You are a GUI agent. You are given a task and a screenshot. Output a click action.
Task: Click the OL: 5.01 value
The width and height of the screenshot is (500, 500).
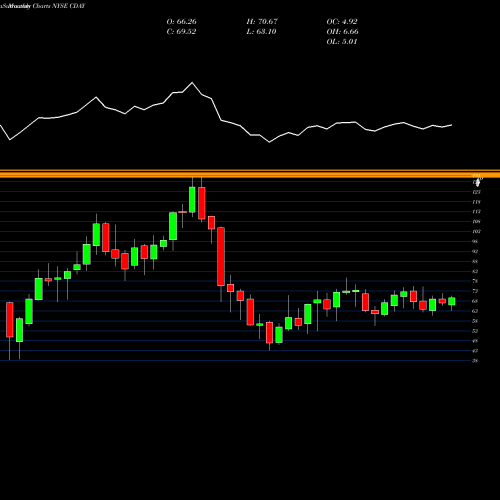(342, 42)
